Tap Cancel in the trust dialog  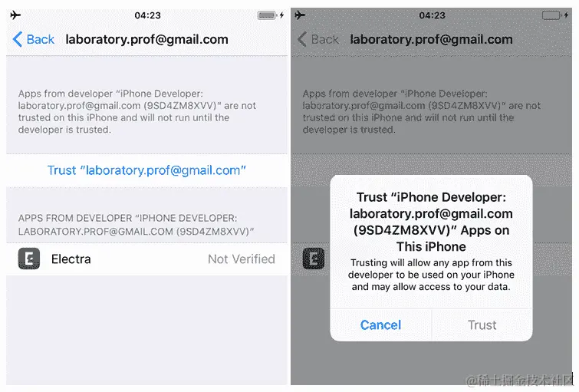tap(380, 325)
